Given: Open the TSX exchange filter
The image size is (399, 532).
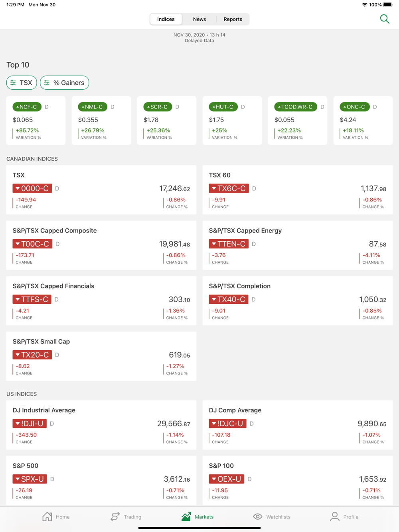Looking at the screenshot, I should pyautogui.click(x=22, y=83).
